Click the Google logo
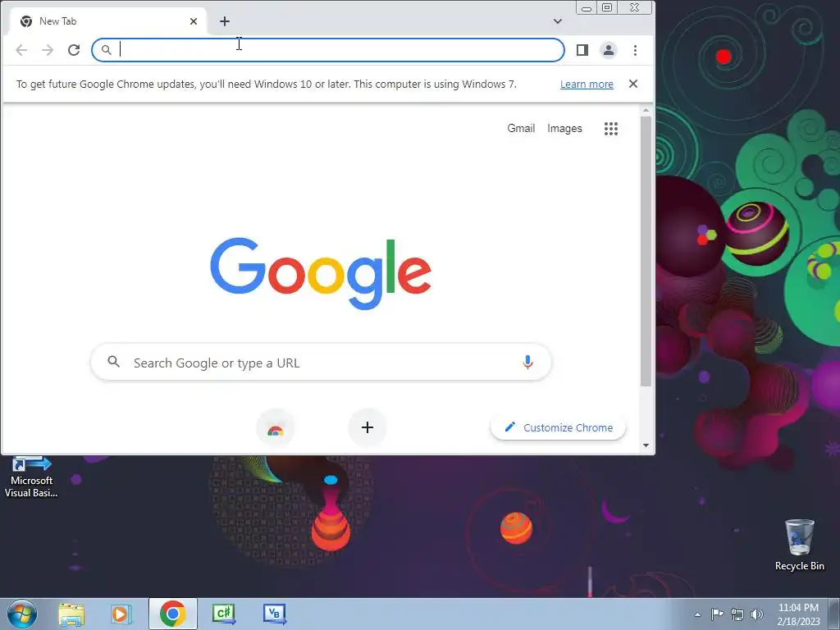 [x=321, y=273]
